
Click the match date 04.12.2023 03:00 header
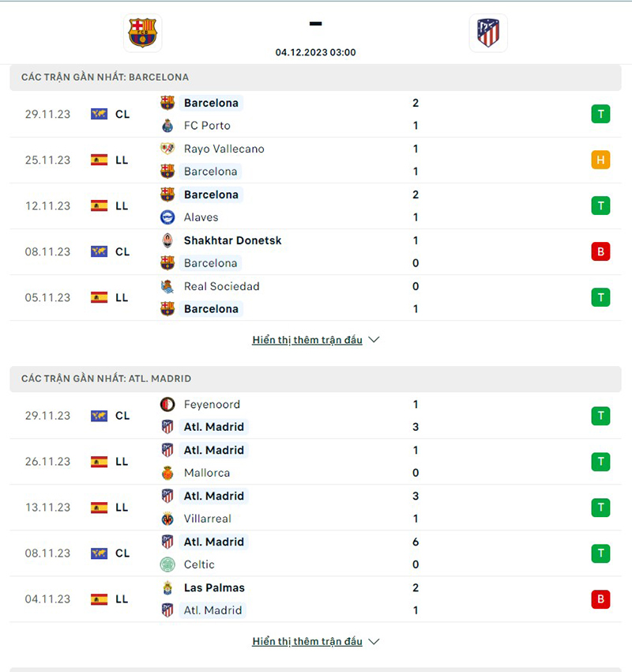tap(315, 52)
